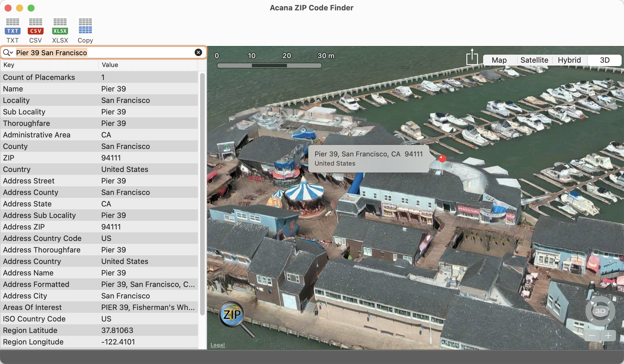Screen dimensions: 624x364
Task: Clear the search field text
Action: click(198, 52)
